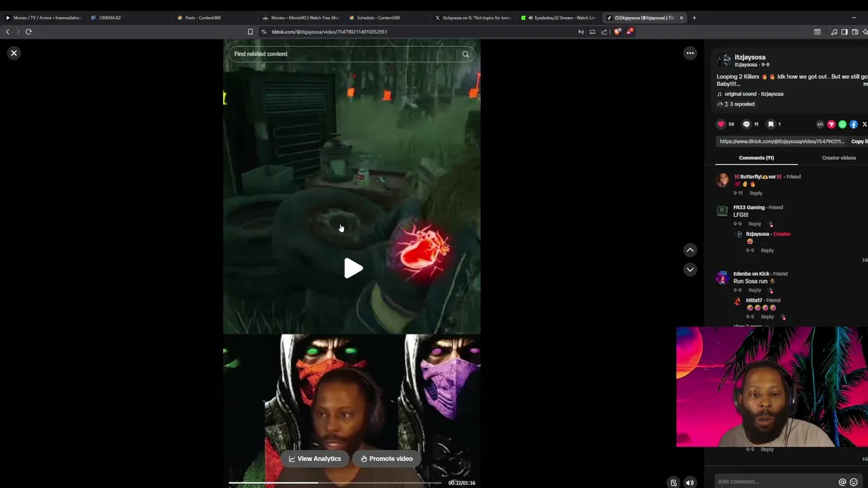Click the embed code icon
Image resolution: width=868 pixels, height=488 pixels.
(x=820, y=124)
